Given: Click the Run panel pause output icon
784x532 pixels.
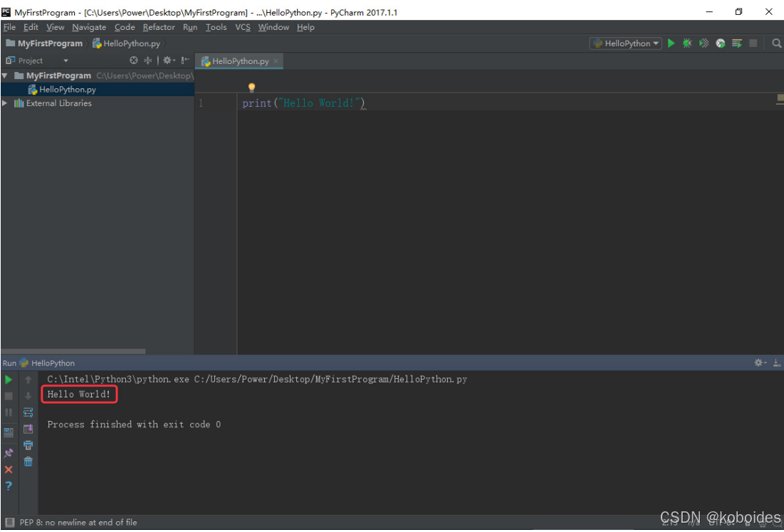Looking at the screenshot, I should pyautogui.click(x=9, y=412).
